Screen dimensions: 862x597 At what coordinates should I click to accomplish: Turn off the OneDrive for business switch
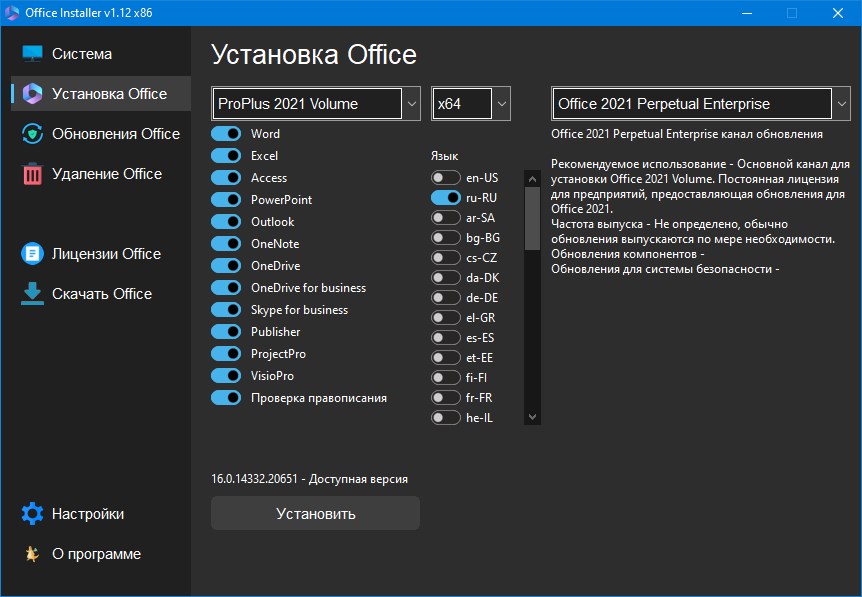click(226, 288)
